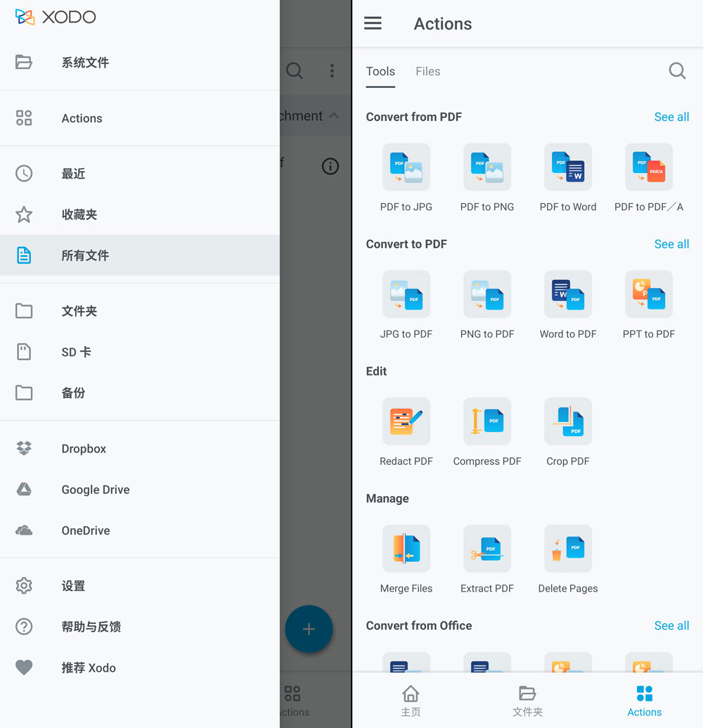Tap Actions tab in the dimmed bottom bar
Image resolution: width=703 pixels, height=728 pixels.
point(295,701)
